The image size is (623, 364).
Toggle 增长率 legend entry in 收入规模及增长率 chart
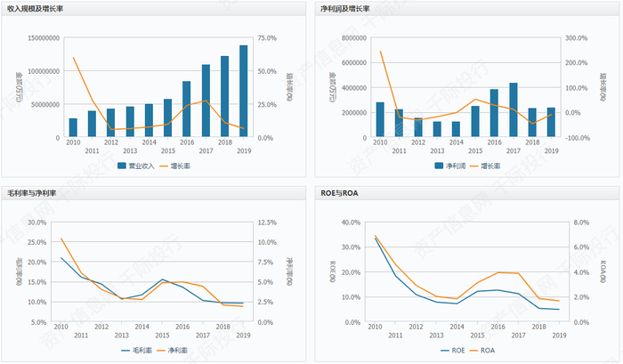174,166
